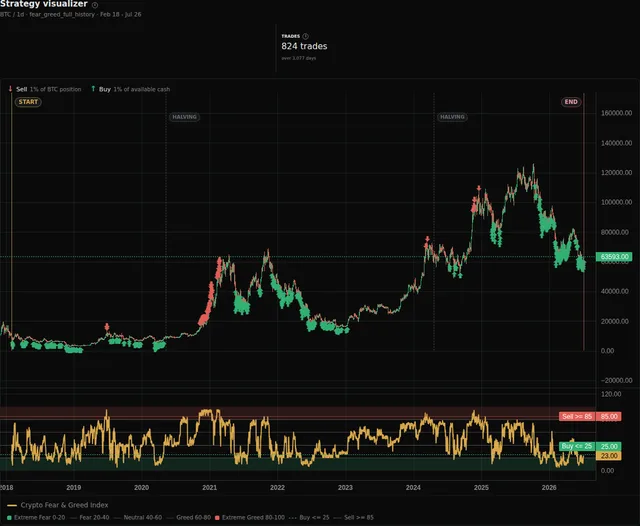Click the 2019 label on the time axis
This screenshot has width=640, height=526.
(73, 487)
